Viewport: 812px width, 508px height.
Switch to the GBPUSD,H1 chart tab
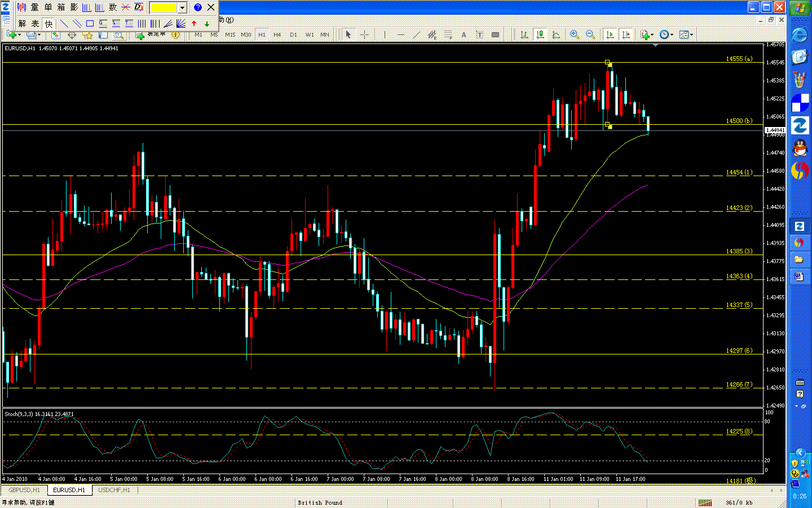click(24, 490)
